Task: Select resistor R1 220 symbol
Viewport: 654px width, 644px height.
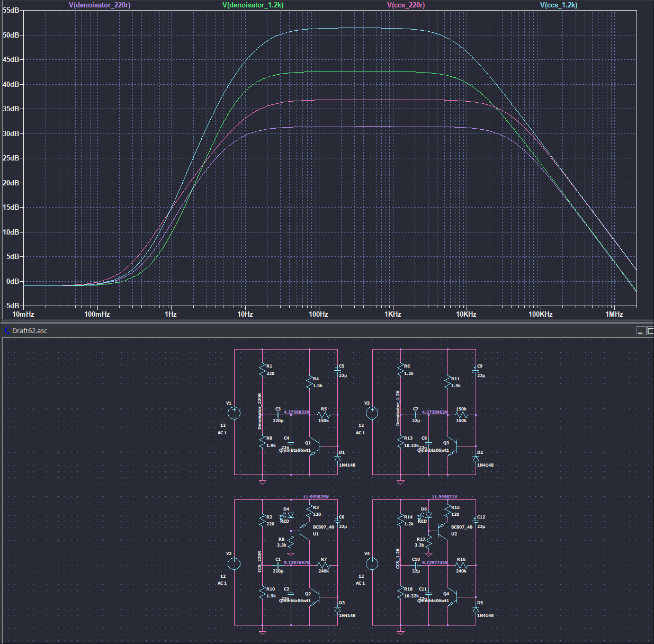Action: pyautogui.click(x=262, y=369)
